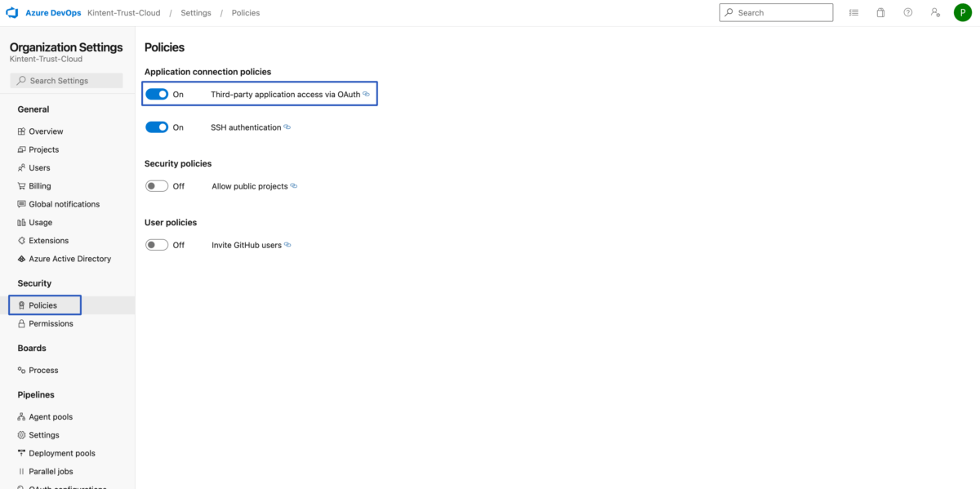The height and width of the screenshot is (489, 980).
Task: Enable the Allow public projects policy
Action: pos(157,185)
